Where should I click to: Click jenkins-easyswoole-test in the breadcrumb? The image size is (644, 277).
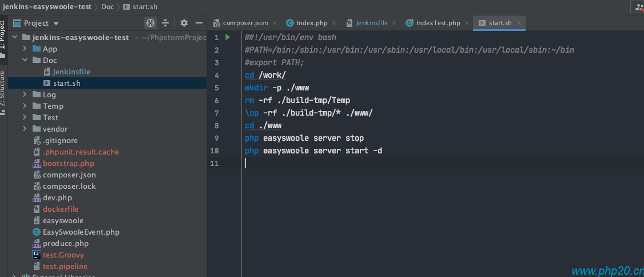47,6
